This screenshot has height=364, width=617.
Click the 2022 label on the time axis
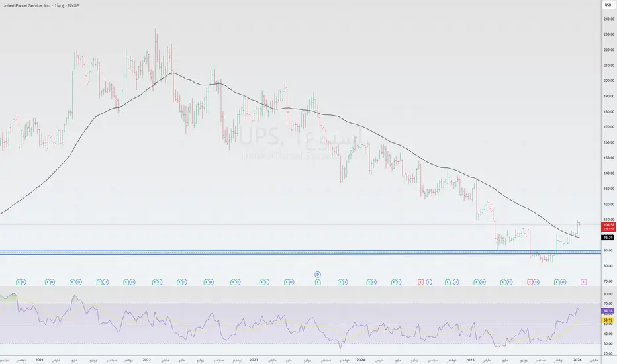(x=147, y=359)
